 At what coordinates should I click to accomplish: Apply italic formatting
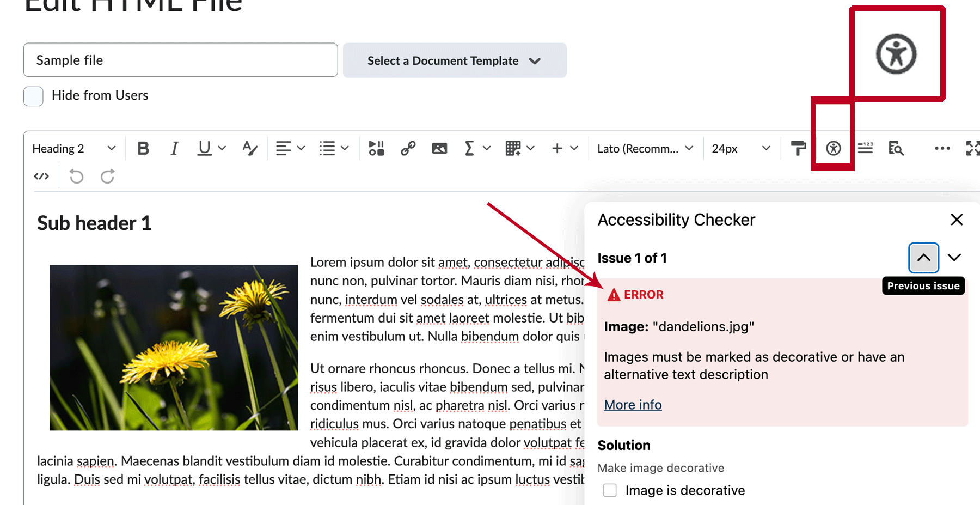click(x=174, y=148)
